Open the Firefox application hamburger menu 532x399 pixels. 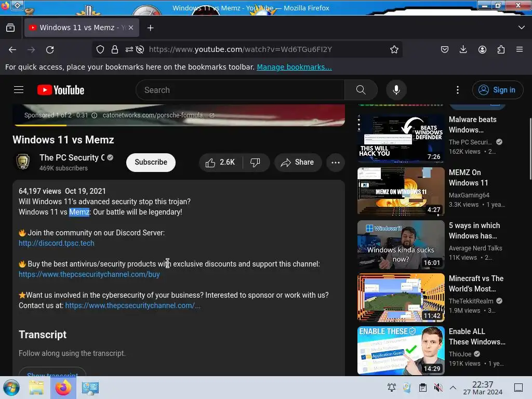[520, 49]
